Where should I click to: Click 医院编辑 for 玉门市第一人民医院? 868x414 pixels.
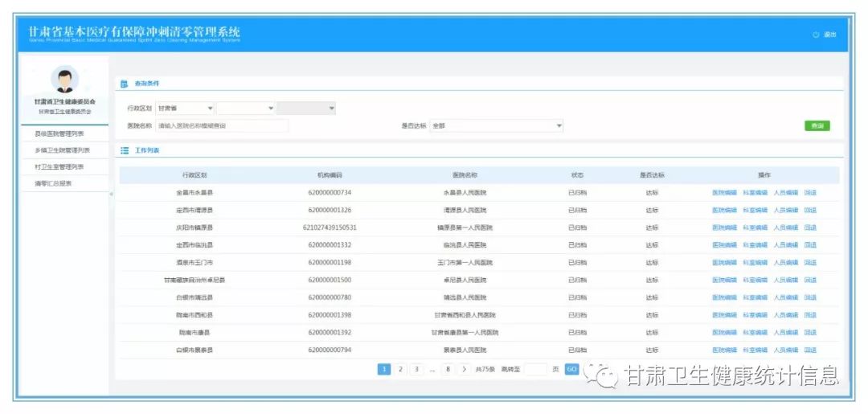pos(724,262)
